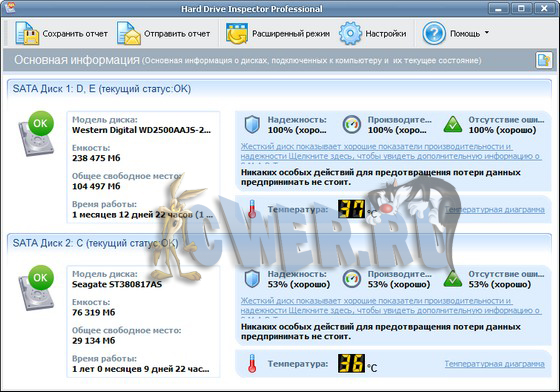560x392 pixels.
Task: Open S.M.A.R.T. details link for Disk 2
Action: point(391,307)
